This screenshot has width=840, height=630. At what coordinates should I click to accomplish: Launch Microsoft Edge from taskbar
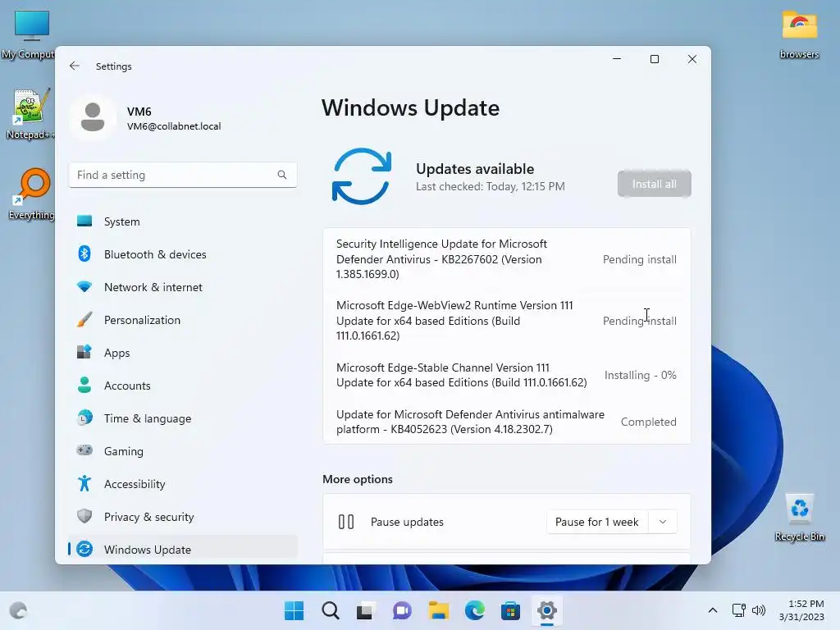[475, 610]
